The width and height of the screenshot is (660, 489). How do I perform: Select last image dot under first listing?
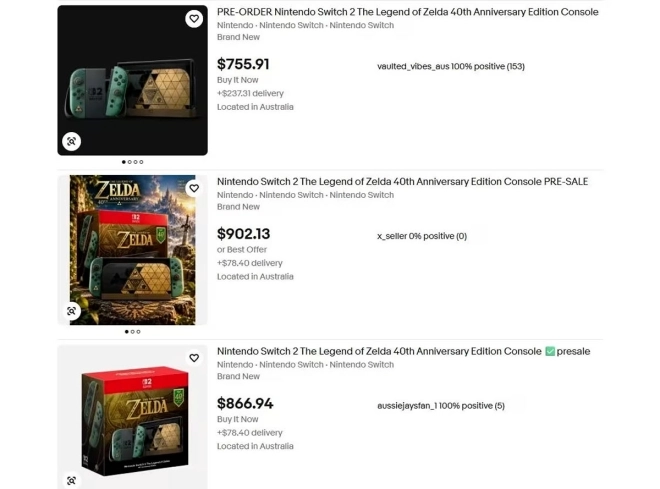141,162
